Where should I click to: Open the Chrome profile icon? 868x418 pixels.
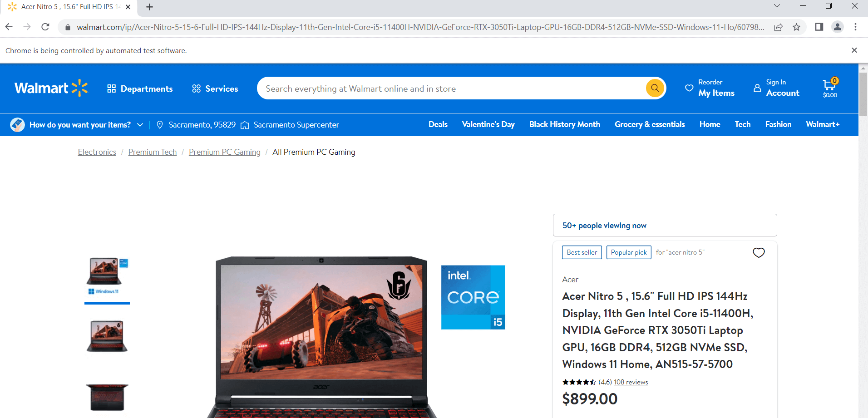(838, 27)
